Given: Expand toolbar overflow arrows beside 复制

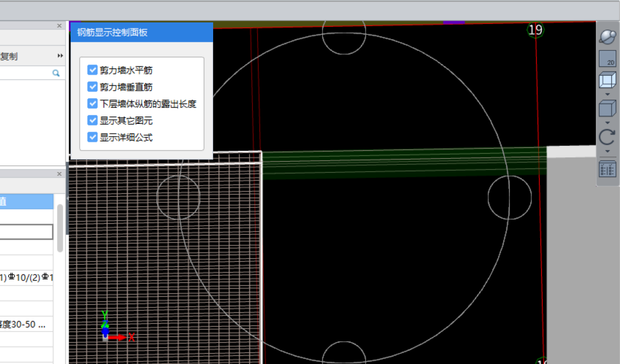Looking at the screenshot, I should pos(60,56).
